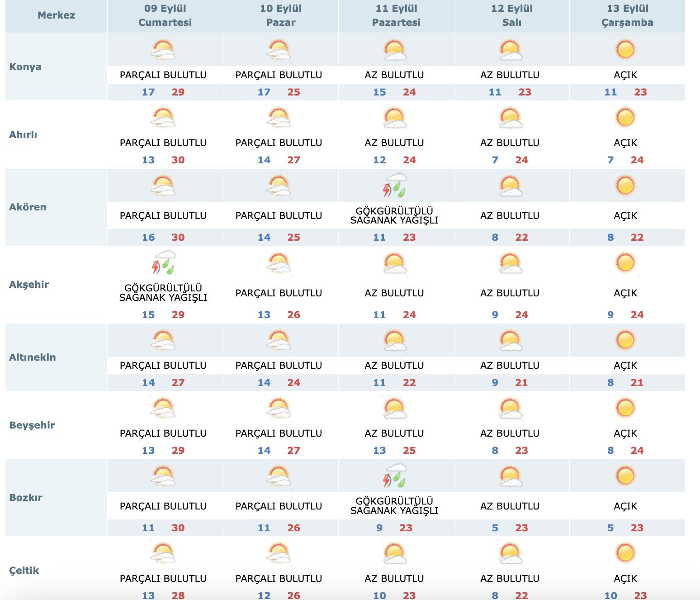
Task: Click Çeltik's 10 Eylül PARÇALI BULUTLU text
Action: pos(279,579)
